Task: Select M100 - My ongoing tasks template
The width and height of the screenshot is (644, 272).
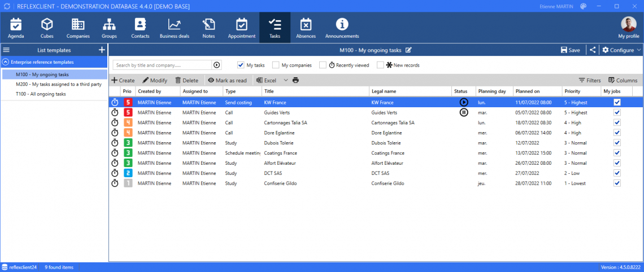Action: click(x=54, y=74)
